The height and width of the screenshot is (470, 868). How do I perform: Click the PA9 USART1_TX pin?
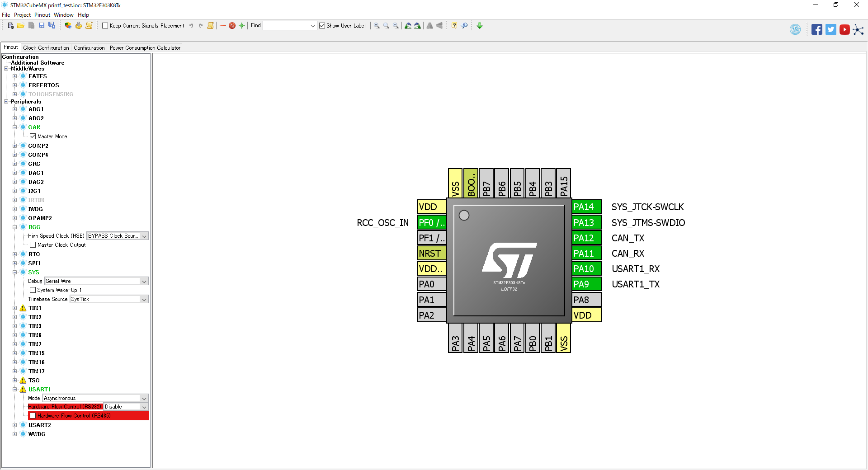586,284
